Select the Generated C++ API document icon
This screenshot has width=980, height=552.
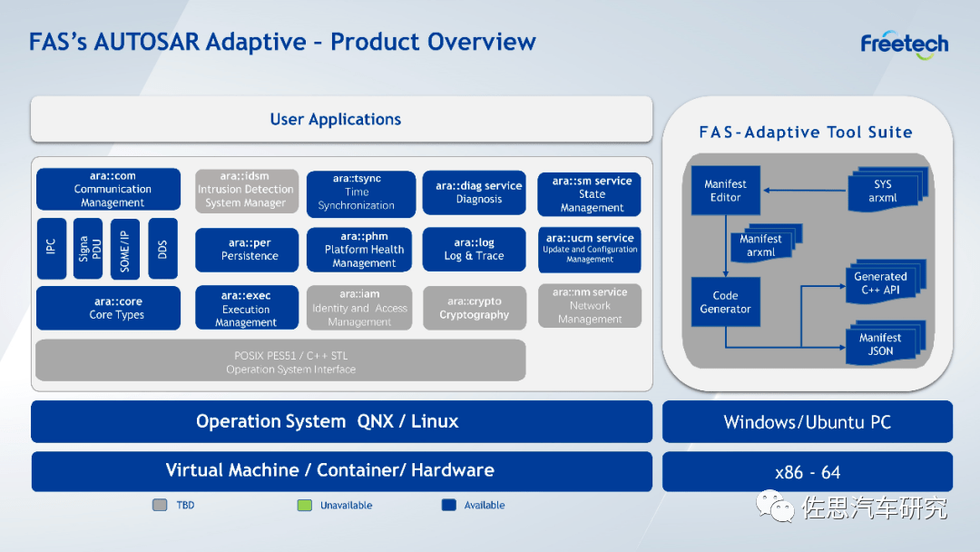click(880, 282)
